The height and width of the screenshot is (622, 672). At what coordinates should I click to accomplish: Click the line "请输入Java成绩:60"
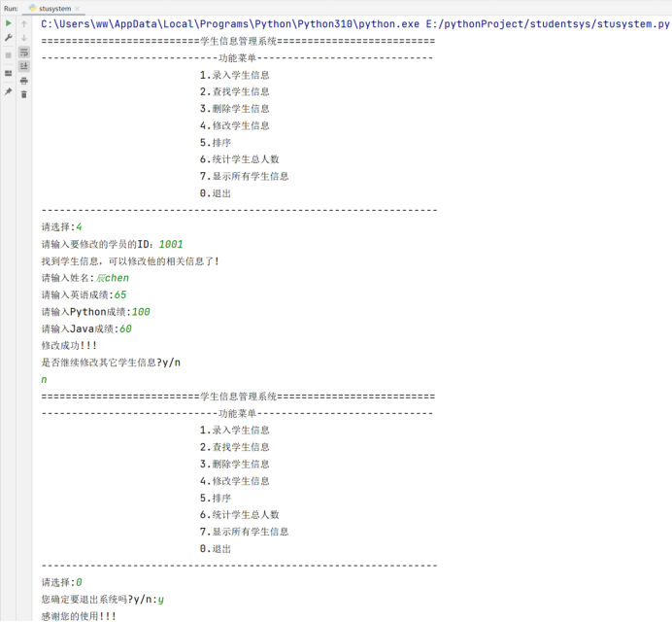pos(86,329)
